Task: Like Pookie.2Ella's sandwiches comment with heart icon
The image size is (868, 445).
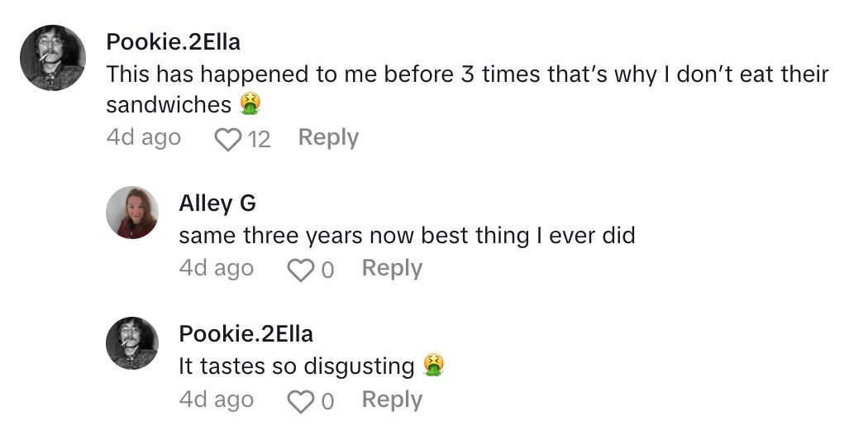Action: tap(227, 138)
